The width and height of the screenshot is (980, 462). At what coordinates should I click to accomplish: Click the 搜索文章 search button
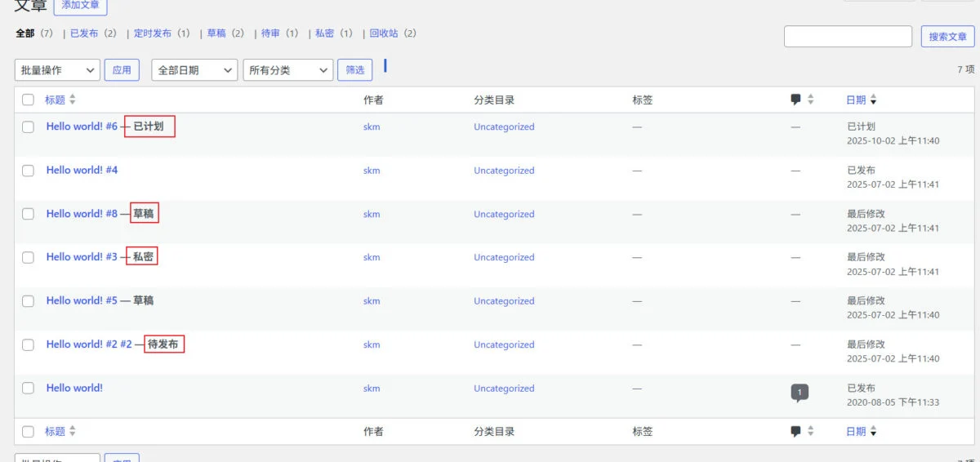coord(948,37)
